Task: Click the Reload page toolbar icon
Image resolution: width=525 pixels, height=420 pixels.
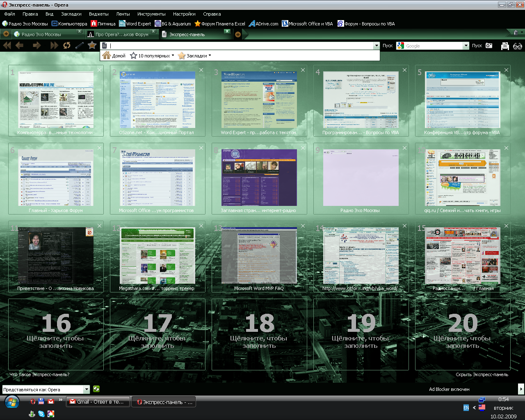Action: coord(67,46)
